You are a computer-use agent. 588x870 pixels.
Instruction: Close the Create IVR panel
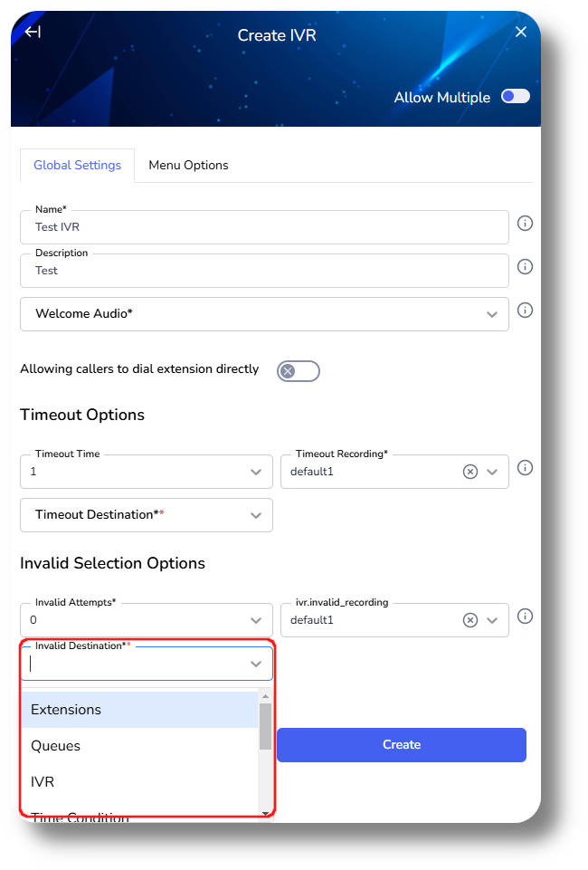(x=520, y=33)
